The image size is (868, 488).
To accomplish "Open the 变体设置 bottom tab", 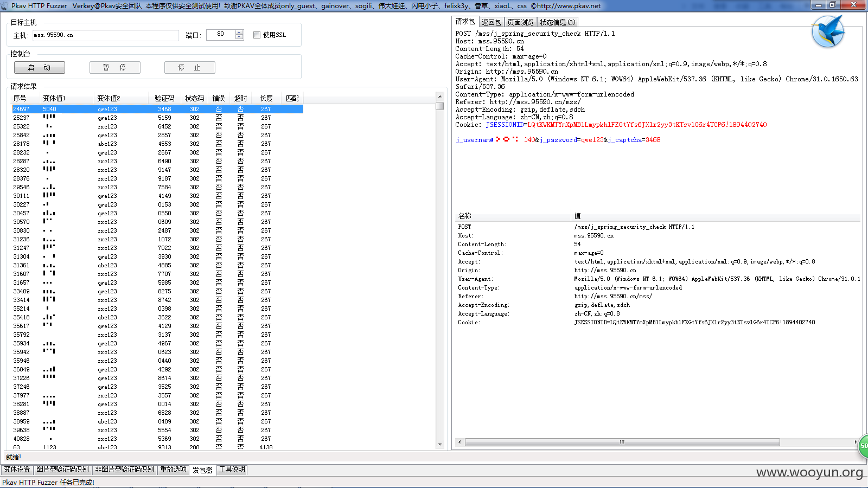I will [x=17, y=470].
